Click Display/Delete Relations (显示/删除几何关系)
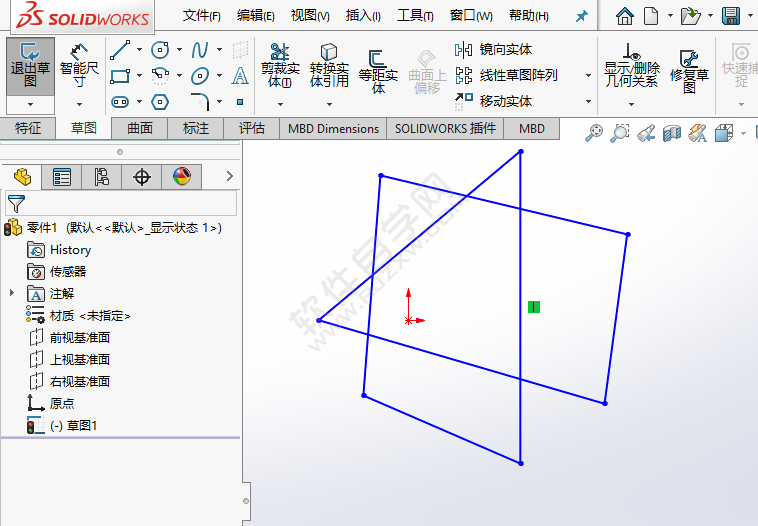This screenshot has width=758, height=526. [631, 65]
